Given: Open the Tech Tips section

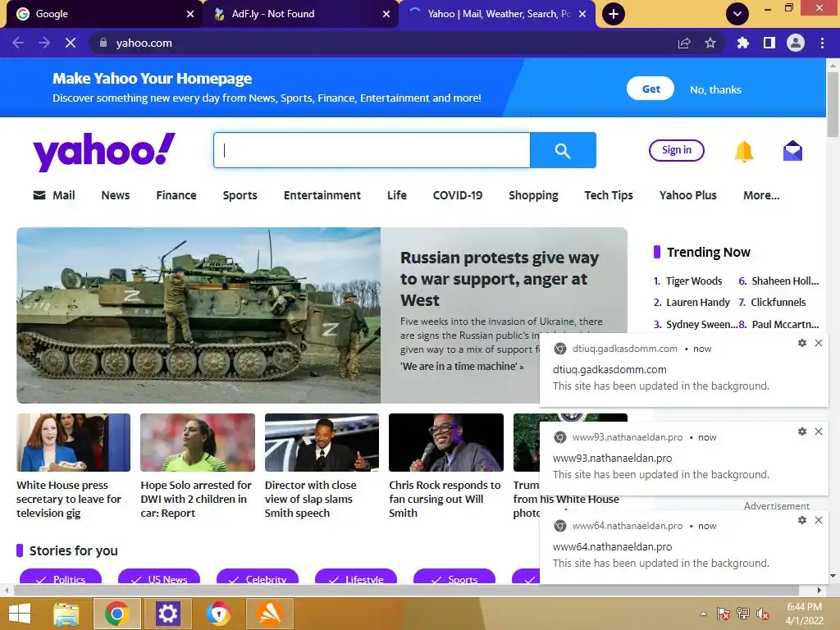Looking at the screenshot, I should coord(609,195).
